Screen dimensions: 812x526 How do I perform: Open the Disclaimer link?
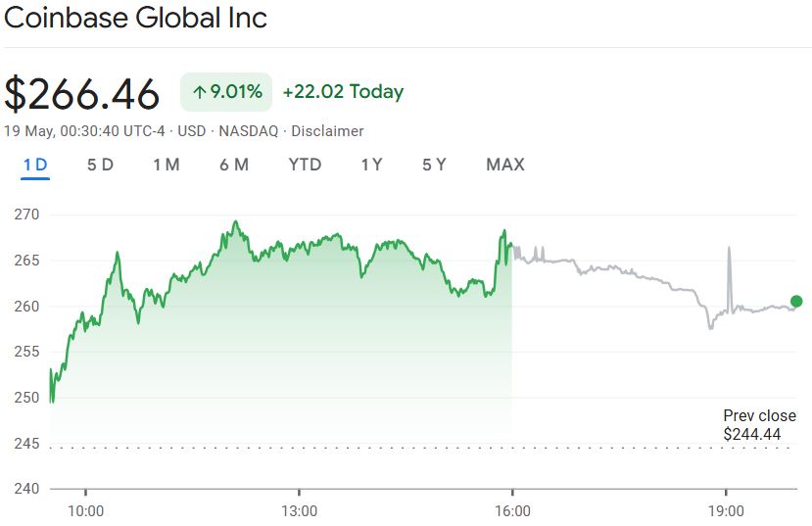coord(328,131)
